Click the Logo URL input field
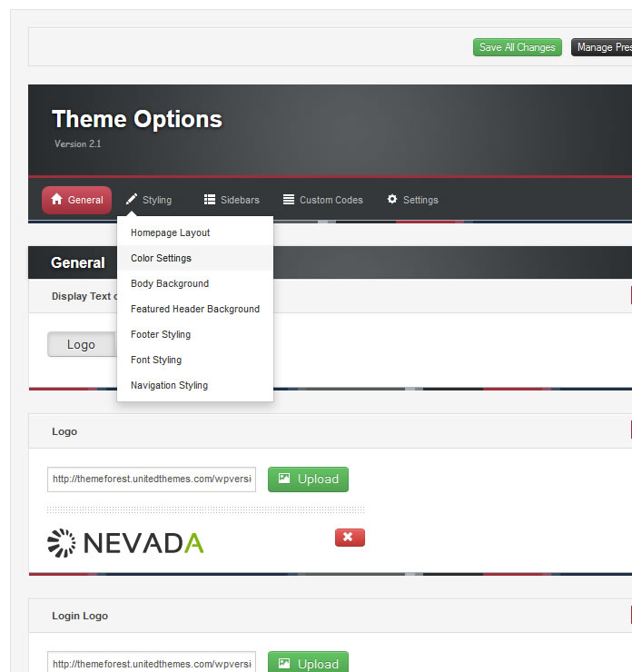 pos(152,479)
